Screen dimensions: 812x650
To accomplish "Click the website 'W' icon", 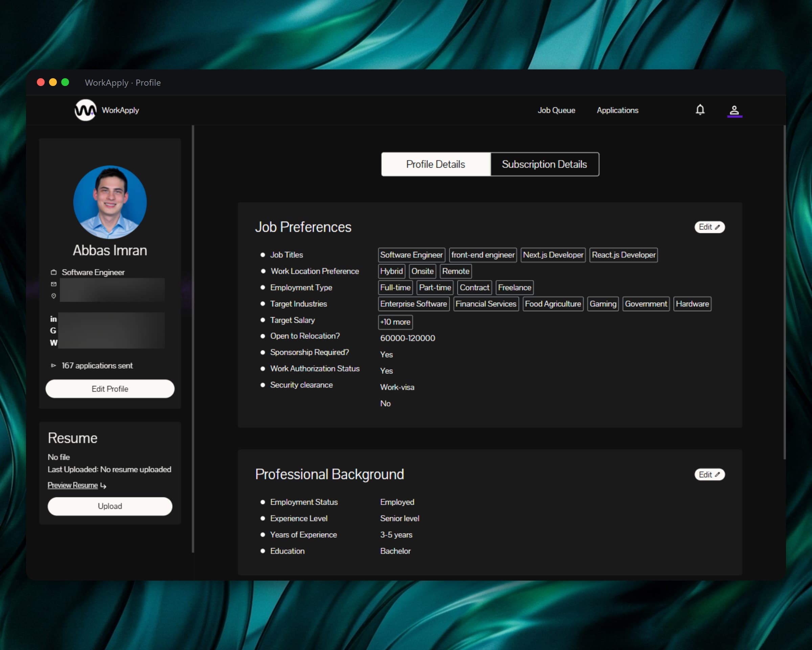I will pos(53,343).
